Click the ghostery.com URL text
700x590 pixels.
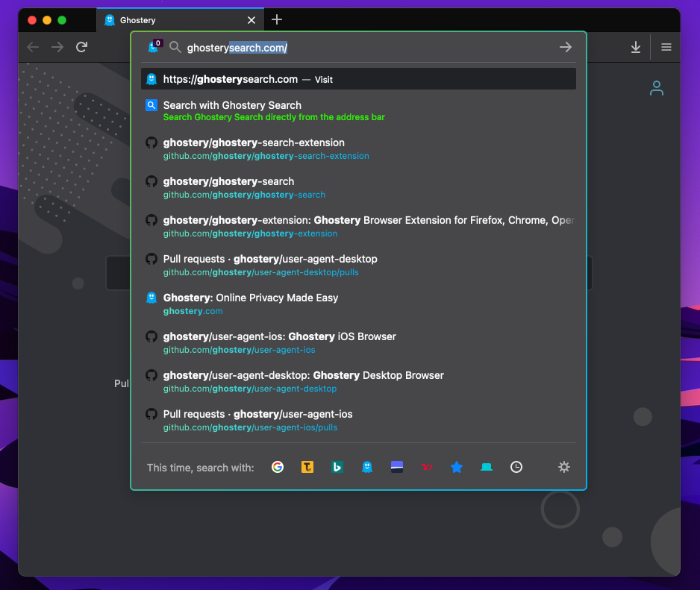tap(193, 311)
